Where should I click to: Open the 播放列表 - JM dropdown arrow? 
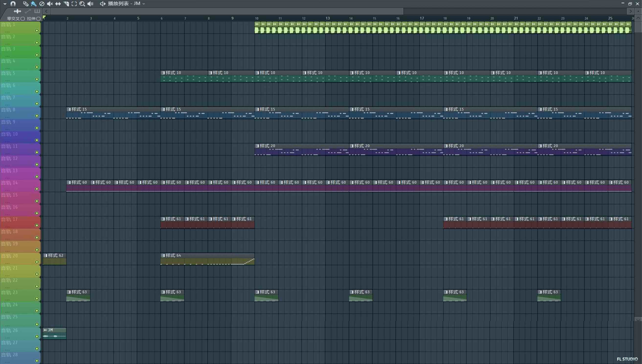point(144,4)
